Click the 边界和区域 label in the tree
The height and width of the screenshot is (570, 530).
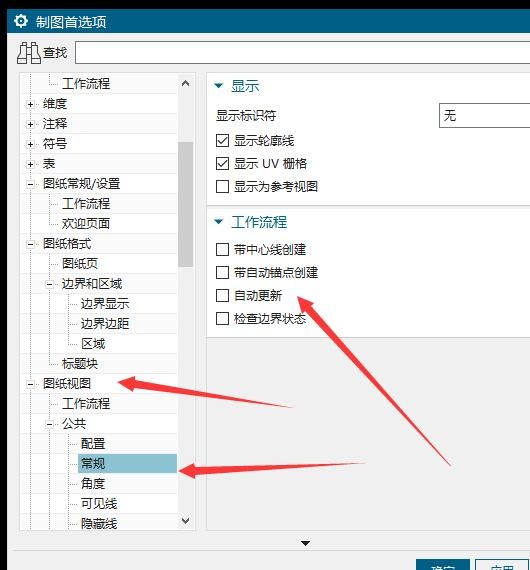(92, 284)
